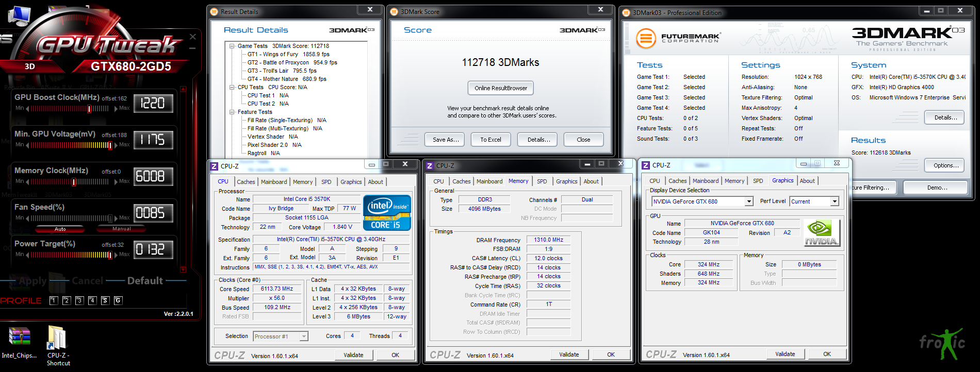This screenshot has width=980, height=372.
Task: Click Details button under System in 3DMark03
Action: (945, 117)
